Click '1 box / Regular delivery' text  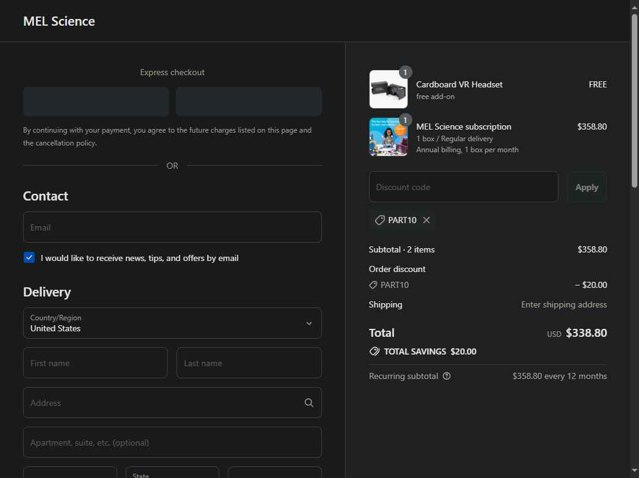click(454, 139)
